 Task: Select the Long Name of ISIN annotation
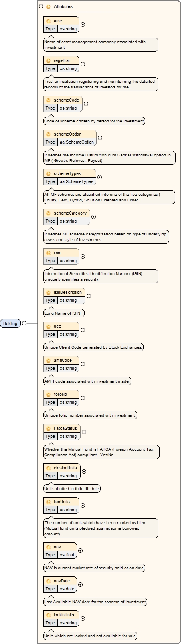coord(64,313)
